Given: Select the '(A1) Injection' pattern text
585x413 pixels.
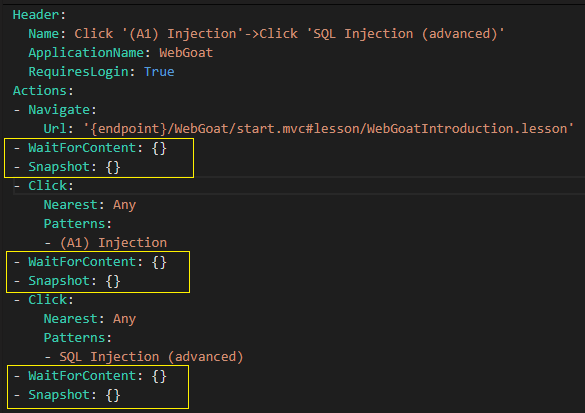Looking at the screenshot, I should pyautogui.click(x=113, y=243).
